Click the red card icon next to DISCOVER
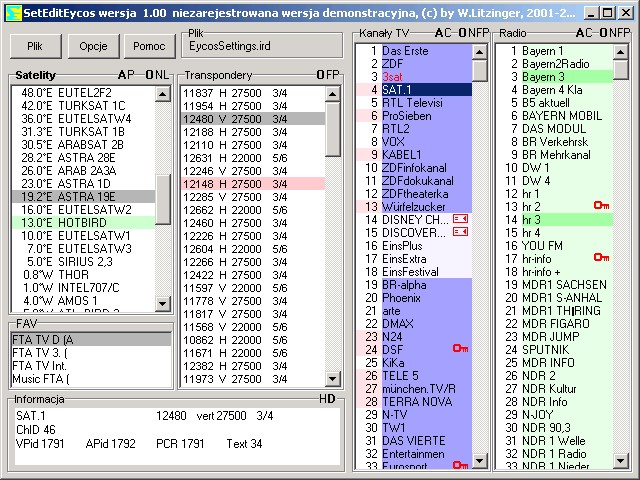Image resolution: width=640 pixels, height=480 pixels. pyautogui.click(x=460, y=232)
